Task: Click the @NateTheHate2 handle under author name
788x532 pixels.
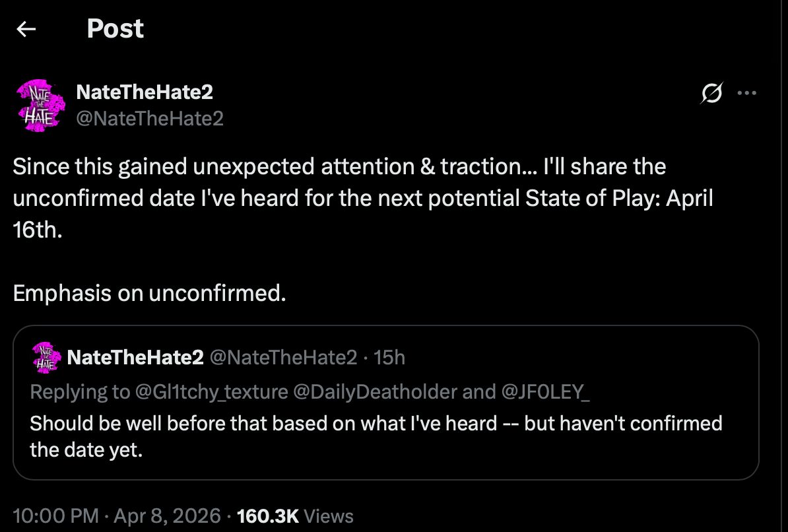Action: [x=150, y=118]
